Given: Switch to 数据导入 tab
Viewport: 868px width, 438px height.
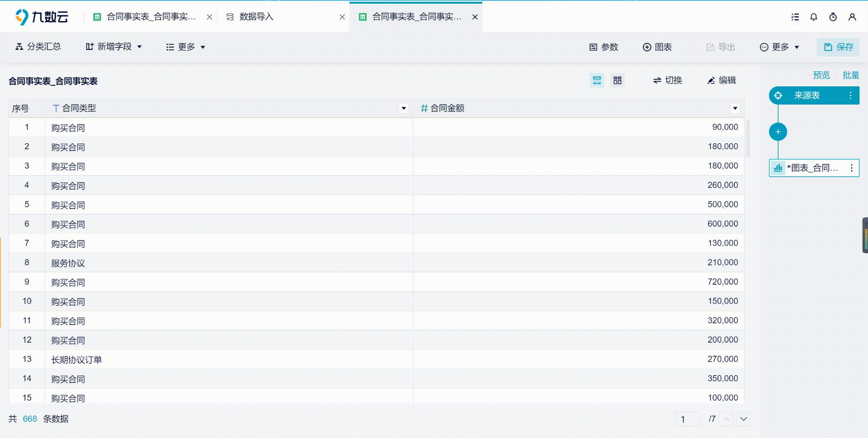Looking at the screenshot, I should tap(256, 17).
